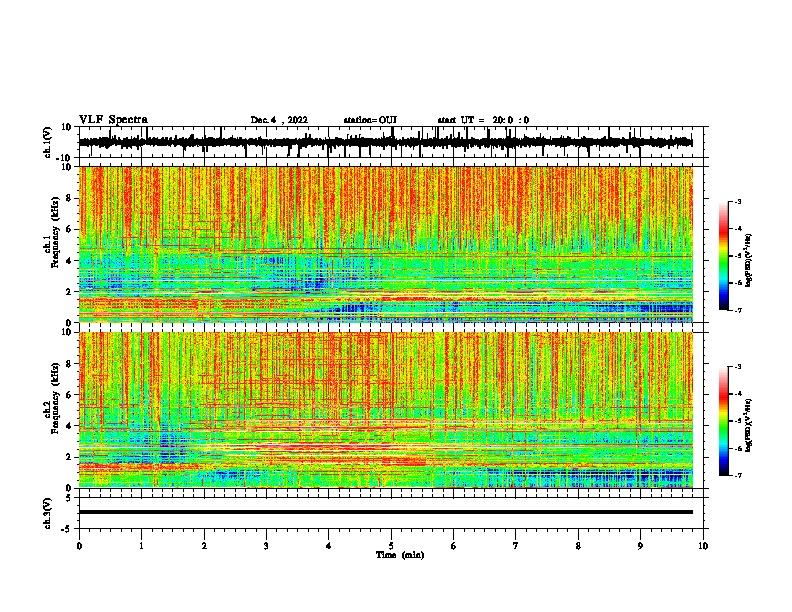Click the ch.2 color bar log(PSD) unit label

(x=749, y=425)
